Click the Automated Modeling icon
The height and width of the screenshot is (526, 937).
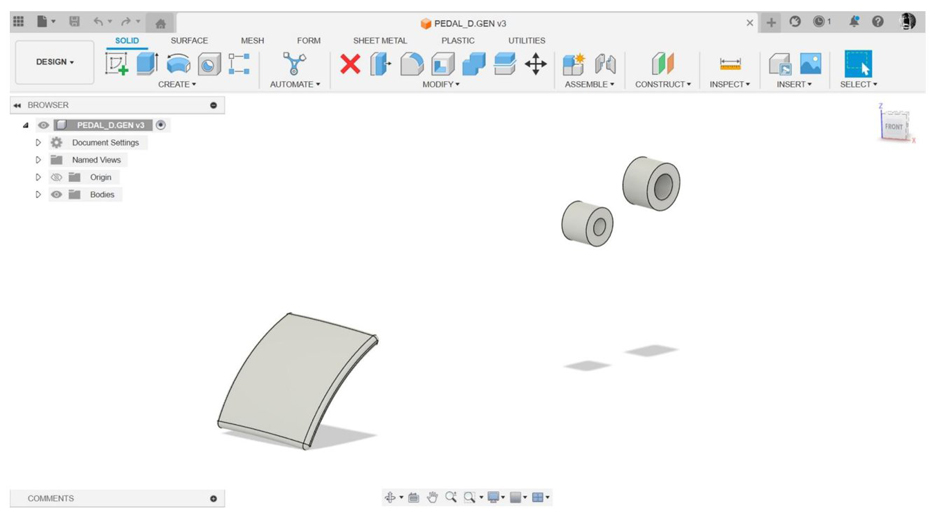pyautogui.click(x=294, y=64)
